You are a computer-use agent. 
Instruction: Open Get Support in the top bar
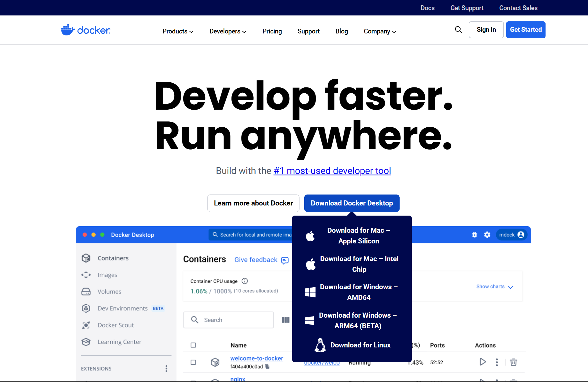(x=467, y=8)
